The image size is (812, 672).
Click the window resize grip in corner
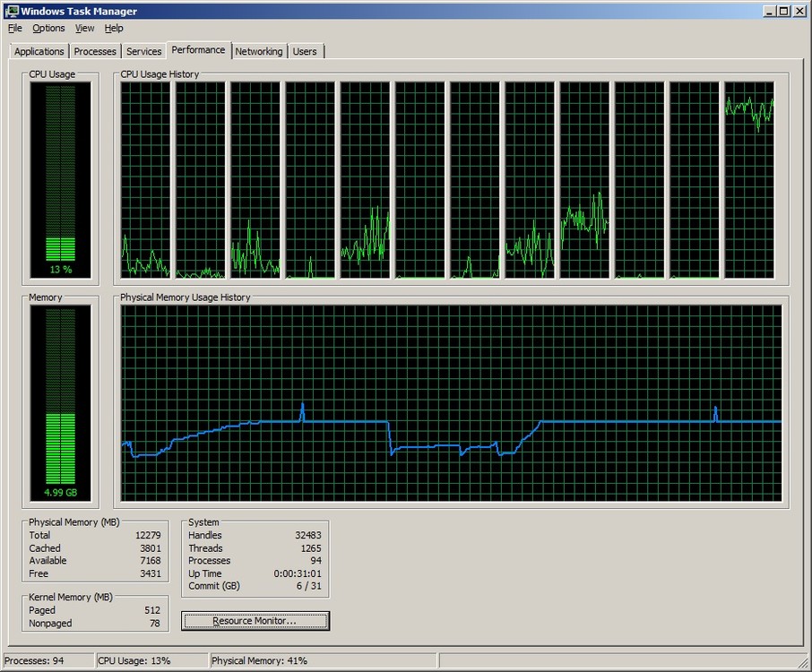[x=804, y=663]
